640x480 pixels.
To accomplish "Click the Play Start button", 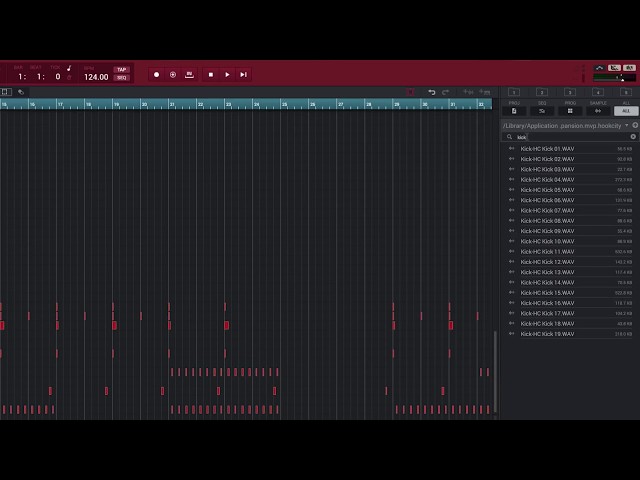I will click(x=244, y=75).
